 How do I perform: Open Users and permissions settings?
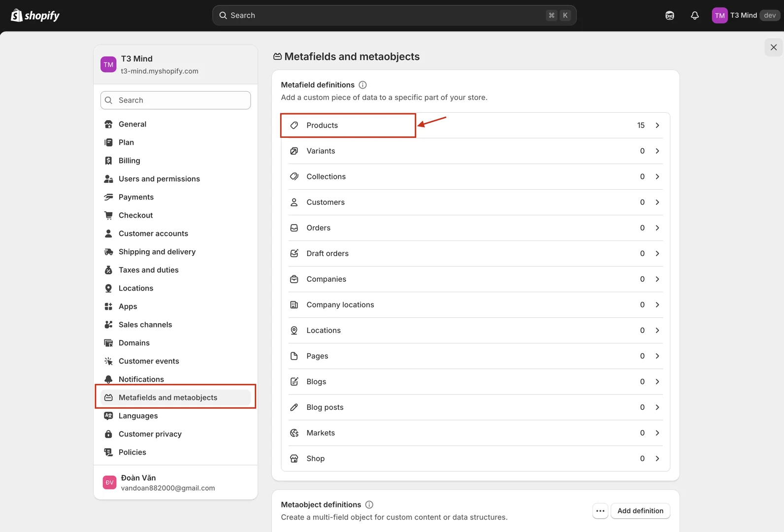click(x=175, y=179)
